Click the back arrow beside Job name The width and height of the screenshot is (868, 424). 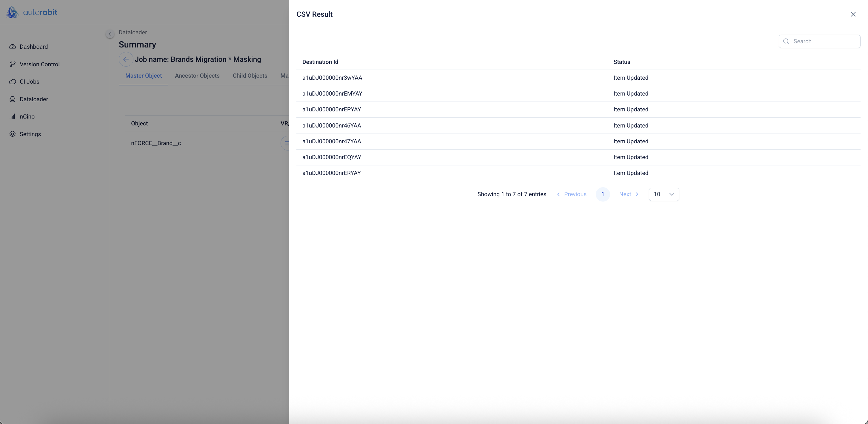click(x=126, y=59)
